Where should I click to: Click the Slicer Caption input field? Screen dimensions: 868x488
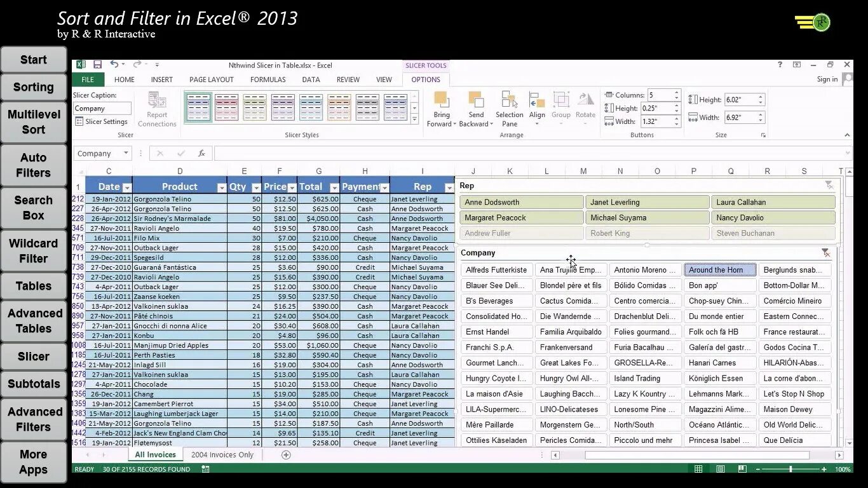click(x=102, y=109)
